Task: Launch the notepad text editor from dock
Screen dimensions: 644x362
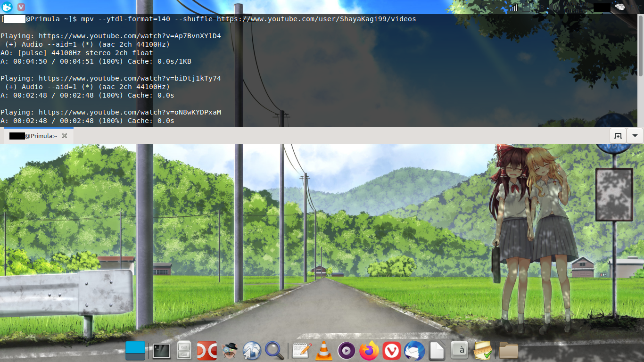Action: pyautogui.click(x=301, y=351)
